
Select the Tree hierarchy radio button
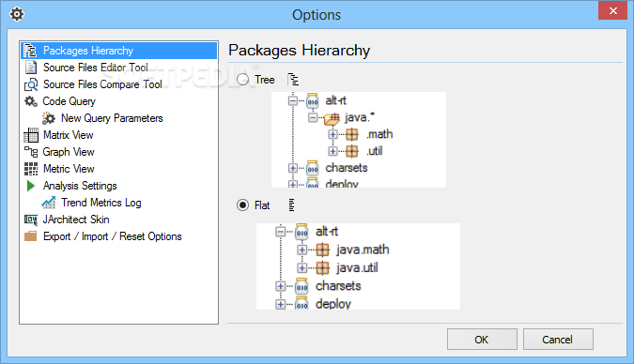[242, 80]
